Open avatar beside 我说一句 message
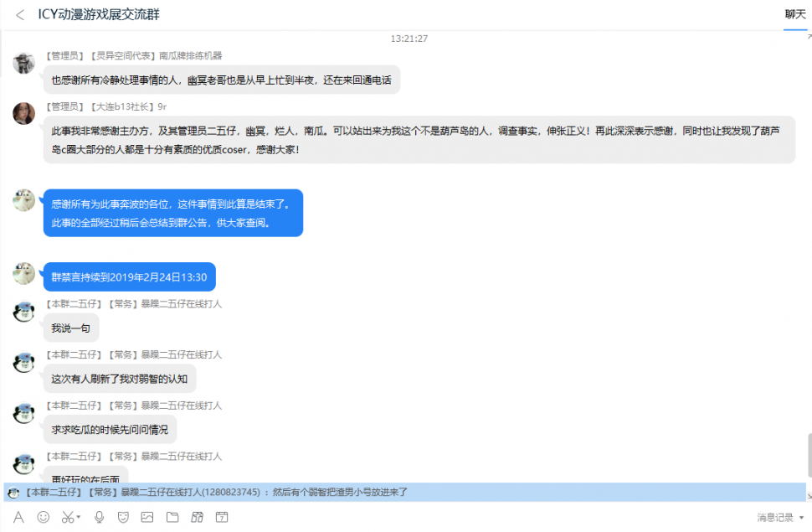Viewport: 812px width, 532px height. click(x=23, y=311)
